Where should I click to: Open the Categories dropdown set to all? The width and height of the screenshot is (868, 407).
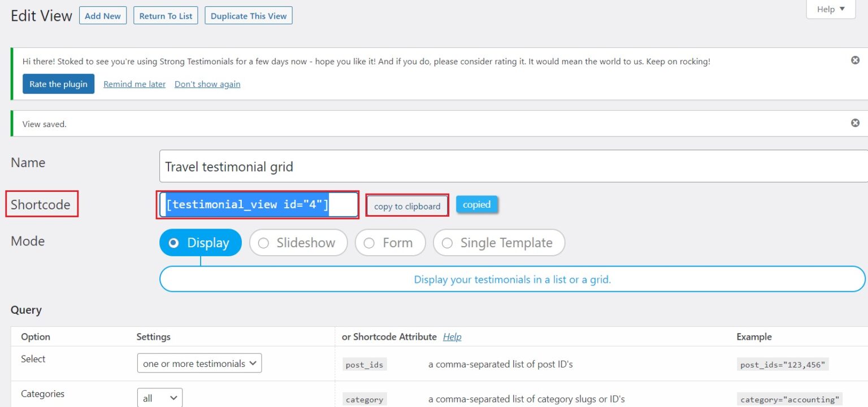[x=160, y=398]
